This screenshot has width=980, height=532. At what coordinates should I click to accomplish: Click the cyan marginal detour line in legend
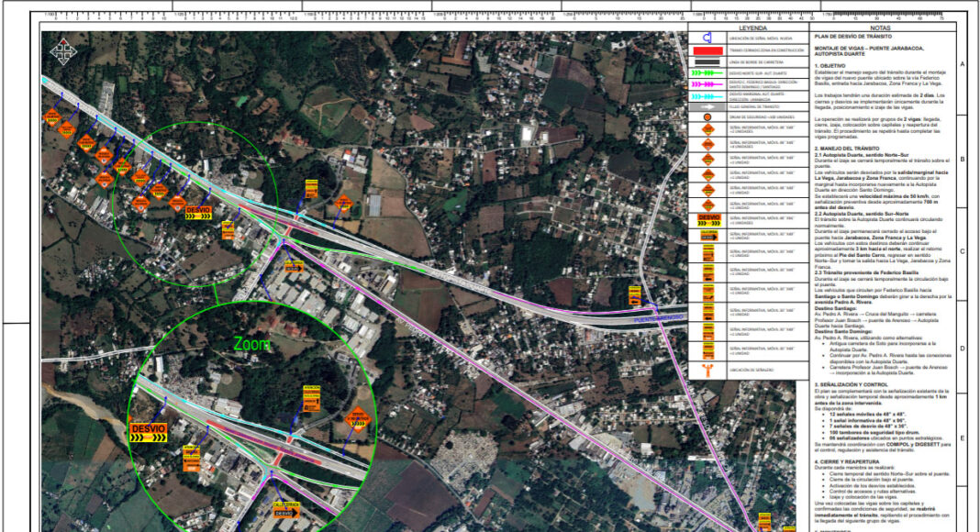[707, 97]
